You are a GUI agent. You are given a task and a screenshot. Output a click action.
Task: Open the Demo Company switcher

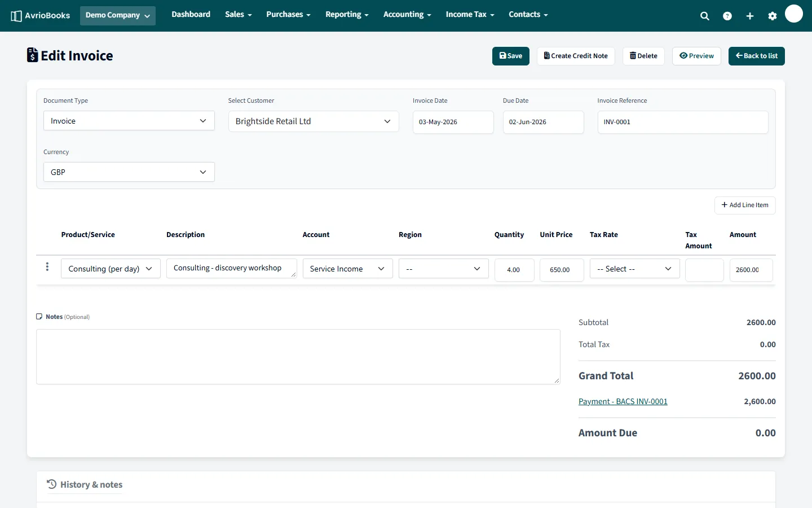coord(118,15)
